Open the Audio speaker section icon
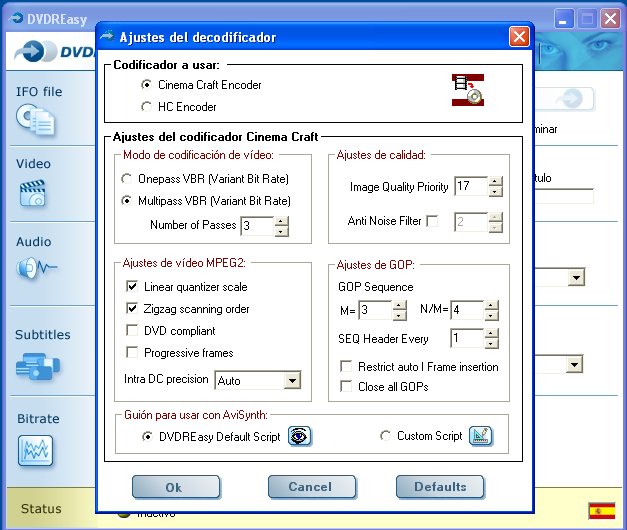627x530 pixels. point(36,268)
